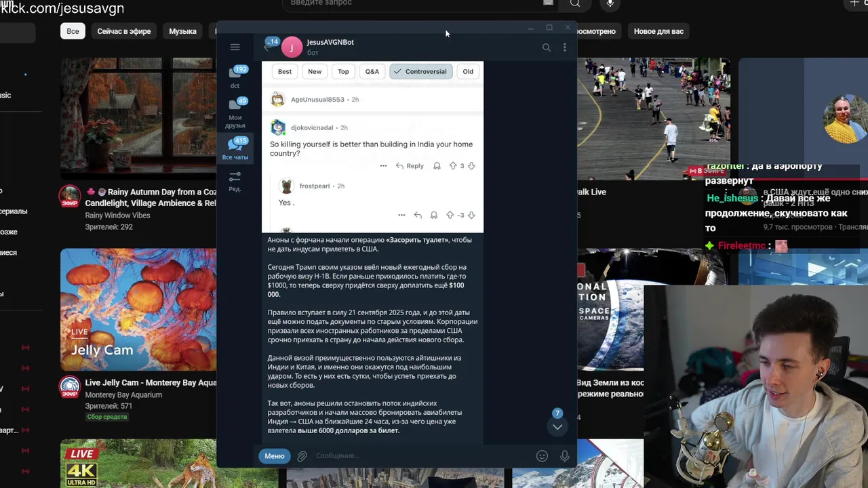Viewport: 868px width, 488px height.
Task: Click browser search magnifier button
Action: click(x=575, y=3)
